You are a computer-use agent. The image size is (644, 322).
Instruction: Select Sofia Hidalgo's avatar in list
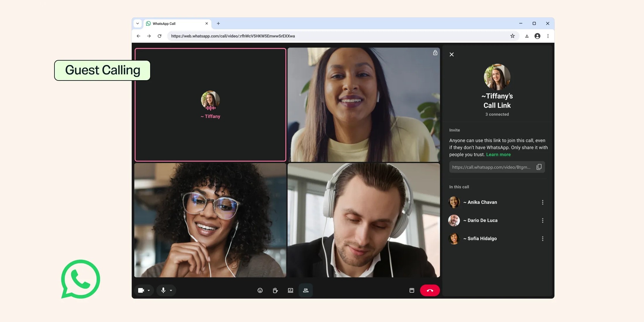[x=454, y=239]
